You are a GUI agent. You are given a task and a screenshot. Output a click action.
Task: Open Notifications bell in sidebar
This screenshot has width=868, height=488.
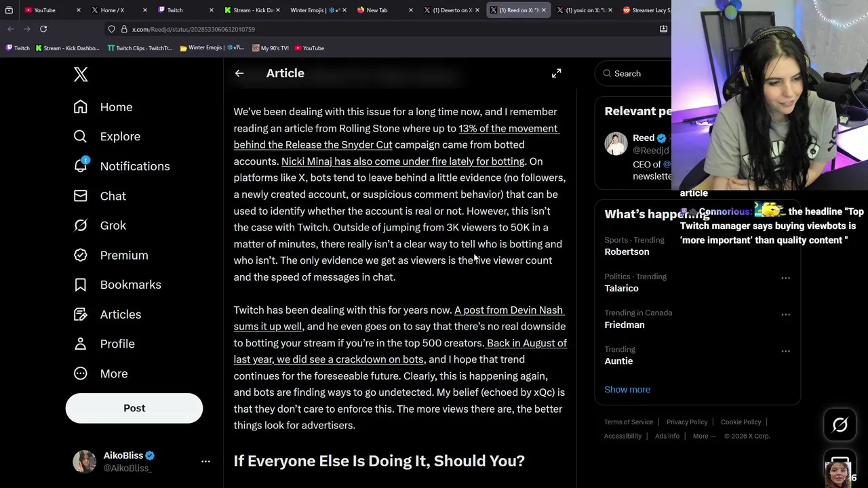81,165
